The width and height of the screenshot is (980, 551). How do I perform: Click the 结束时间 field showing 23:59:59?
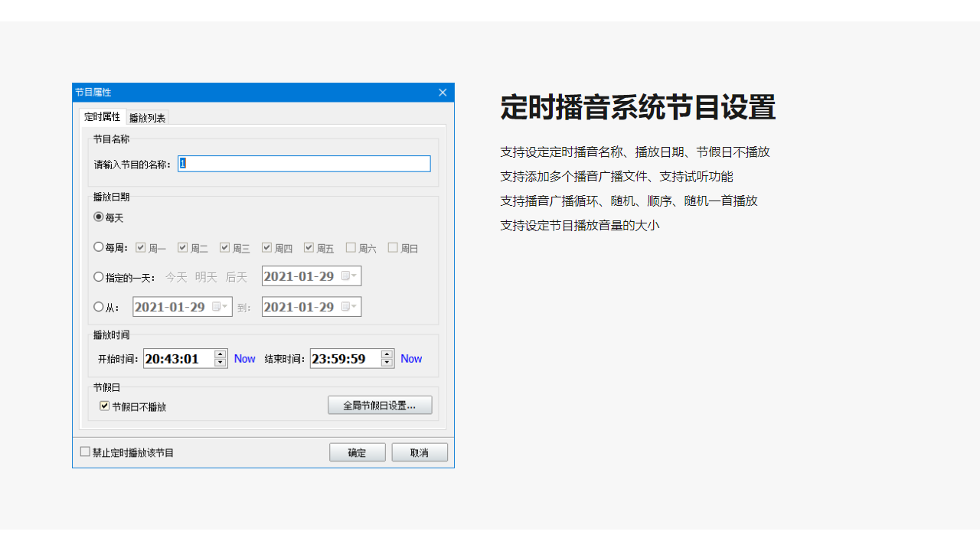345,358
